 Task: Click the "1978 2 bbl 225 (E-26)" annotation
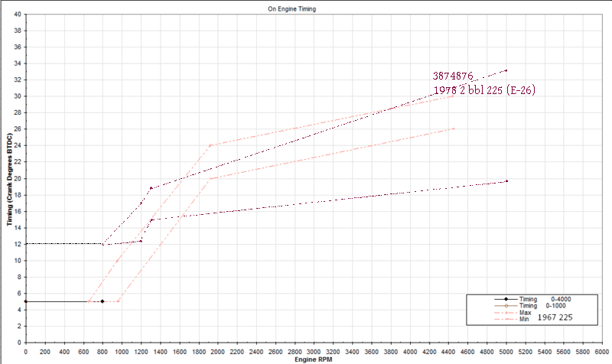coord(484,90)
